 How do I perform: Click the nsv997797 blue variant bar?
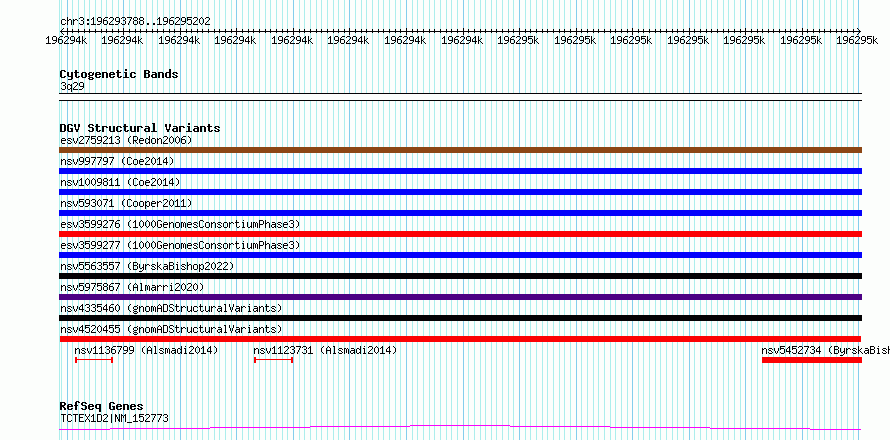coord(460,171)
